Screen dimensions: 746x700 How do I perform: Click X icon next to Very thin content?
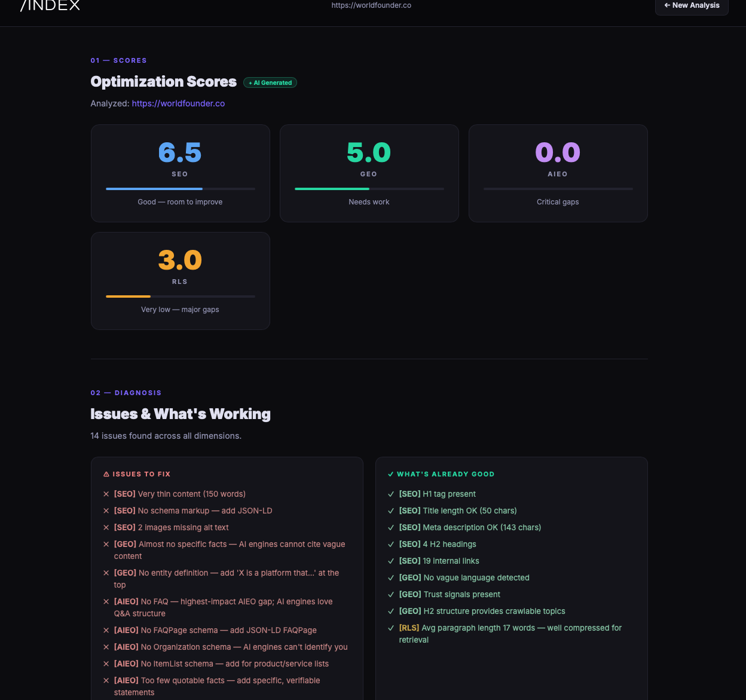click(x=106, y=494)
